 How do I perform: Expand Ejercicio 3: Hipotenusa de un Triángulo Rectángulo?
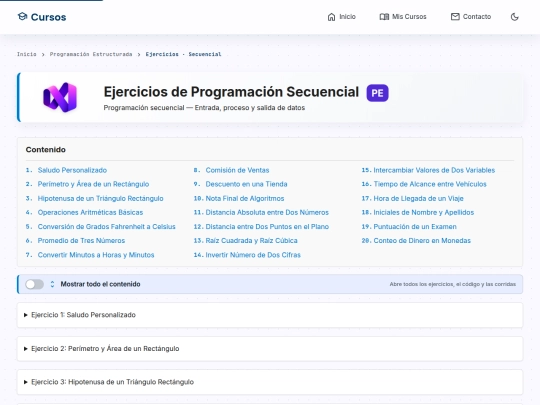pos(270,382)
